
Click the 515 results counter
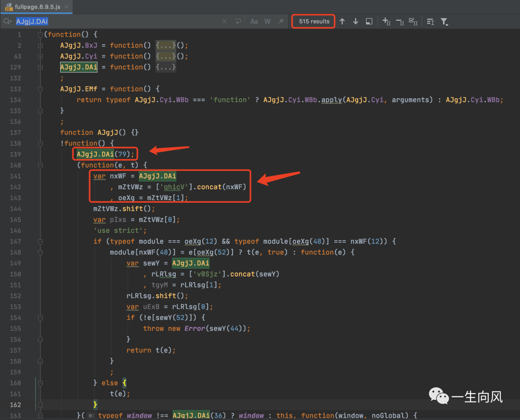tap(314, 22)
